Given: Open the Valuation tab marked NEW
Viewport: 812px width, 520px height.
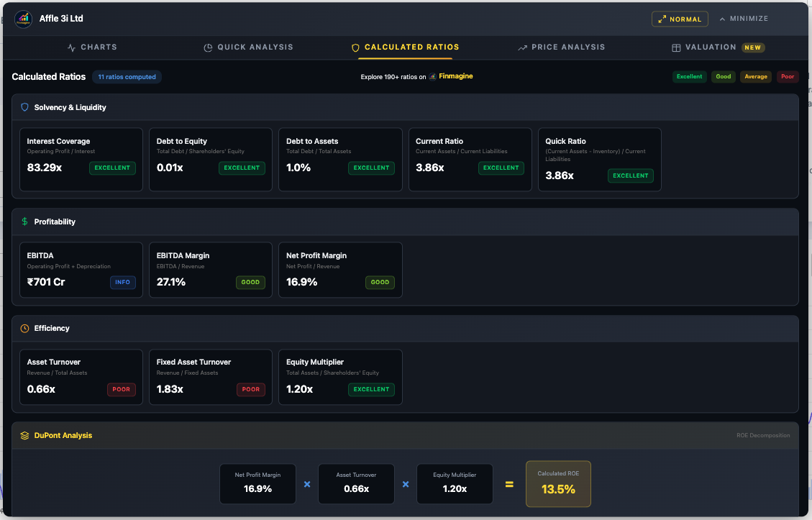Looking at the screenshot, I should [x=718, y=47].
